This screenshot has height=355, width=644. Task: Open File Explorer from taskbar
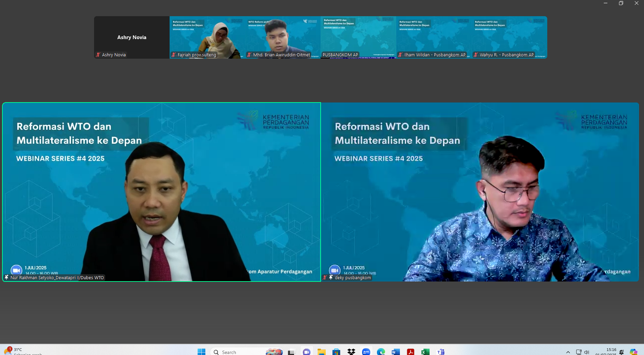[321, 352]
